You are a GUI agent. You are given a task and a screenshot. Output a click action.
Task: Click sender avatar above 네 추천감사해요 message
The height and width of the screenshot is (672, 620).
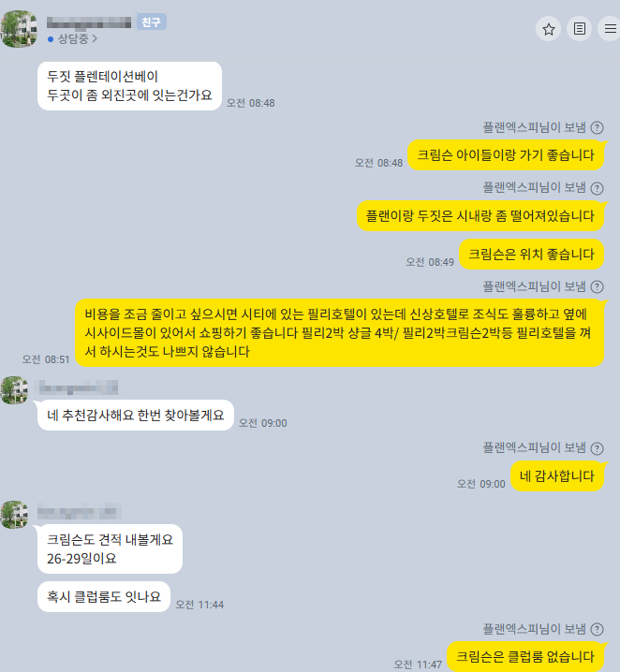(15, 390)
